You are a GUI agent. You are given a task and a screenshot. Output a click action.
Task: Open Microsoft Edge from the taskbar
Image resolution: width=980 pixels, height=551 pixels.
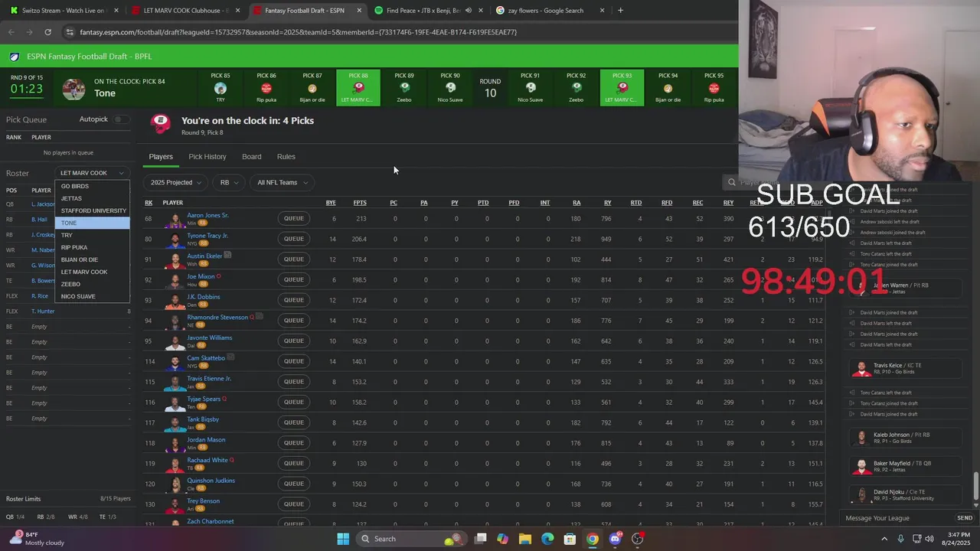click(x=547, y=539)
